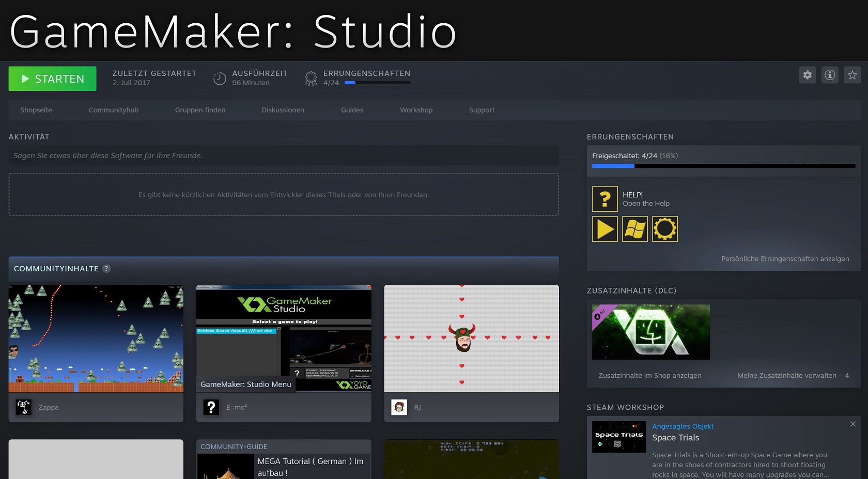
Task: Click the Angesagtes Objekt label
Action: [x=683, y=426]
